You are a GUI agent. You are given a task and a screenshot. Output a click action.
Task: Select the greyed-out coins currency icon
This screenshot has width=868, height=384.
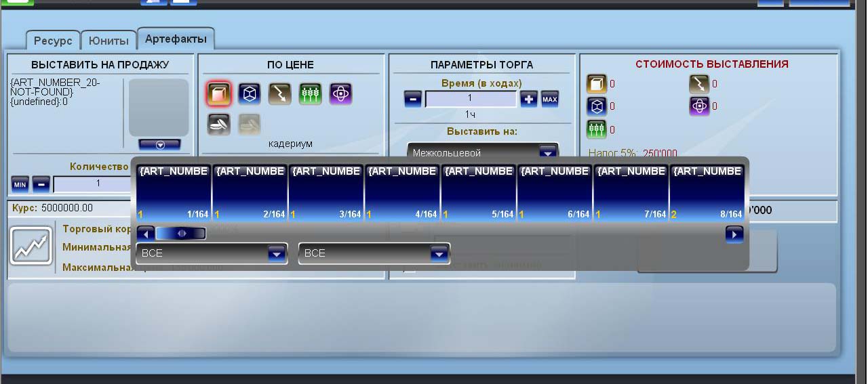250,124
